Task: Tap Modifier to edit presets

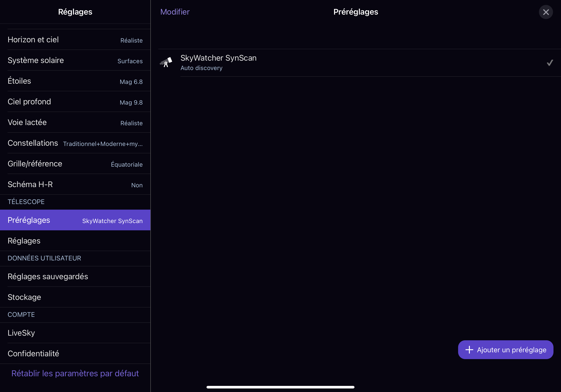Action: 175,12
